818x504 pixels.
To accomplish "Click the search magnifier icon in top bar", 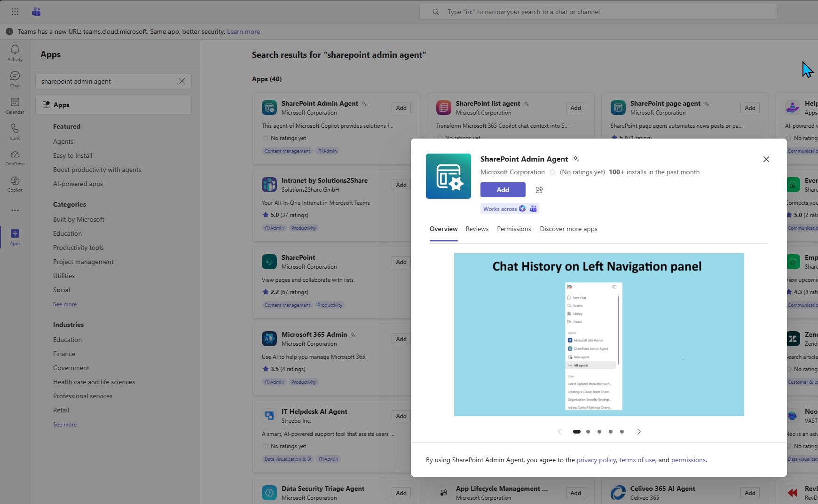I will pyautogui.click(x=436, y=12).
